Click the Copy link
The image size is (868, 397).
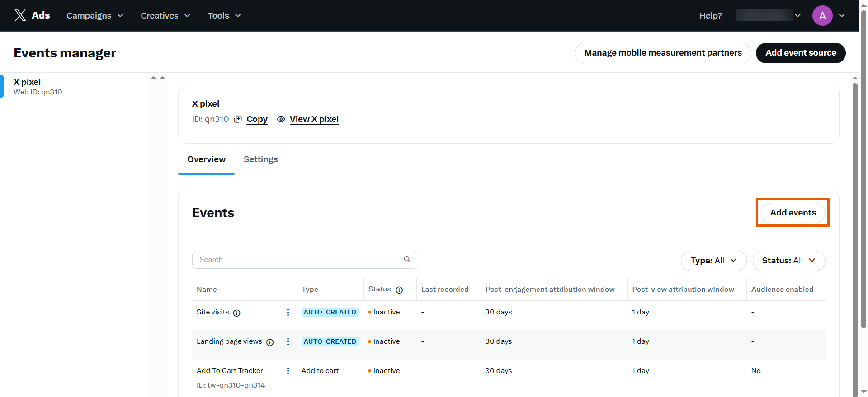[257, 119]
